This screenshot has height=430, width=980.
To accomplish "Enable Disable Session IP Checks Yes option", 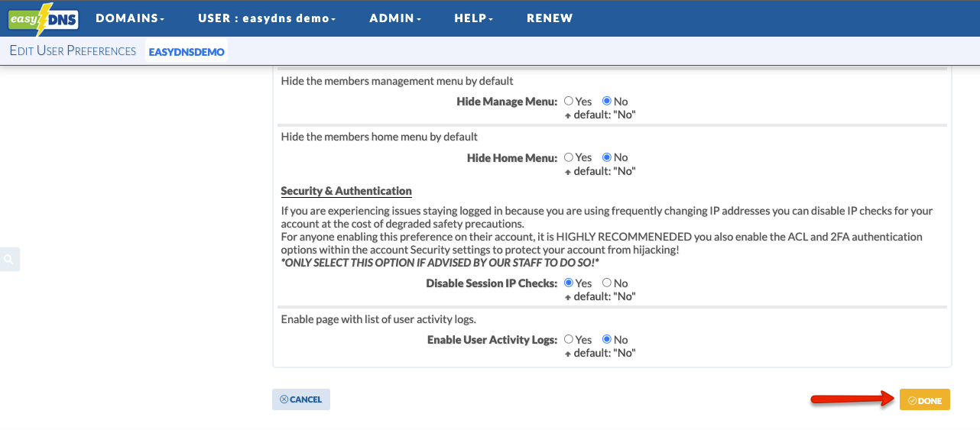I will [569, 283].
